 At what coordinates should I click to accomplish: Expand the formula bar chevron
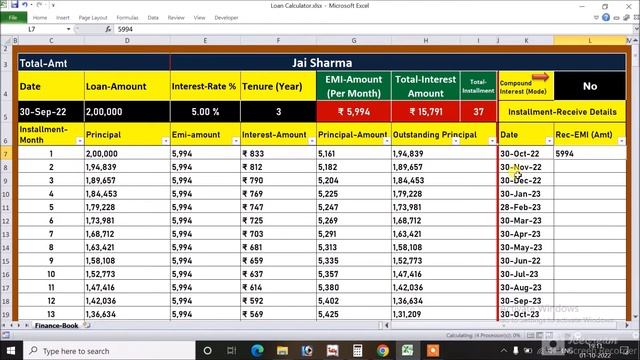pyautogui.click(x=636, y=29)
